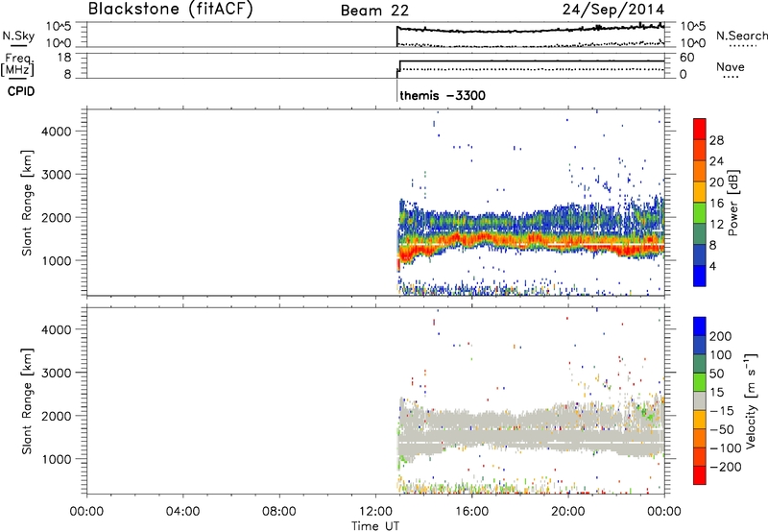Click the '10^5' right-axis label of the noise panel
768x532 pixels.
pyautogui.click(x=692, y=27)
